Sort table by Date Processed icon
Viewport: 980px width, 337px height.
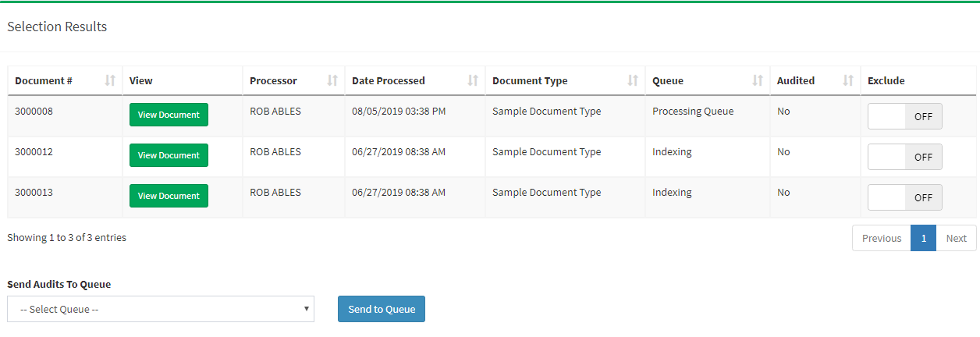(473, 80)
